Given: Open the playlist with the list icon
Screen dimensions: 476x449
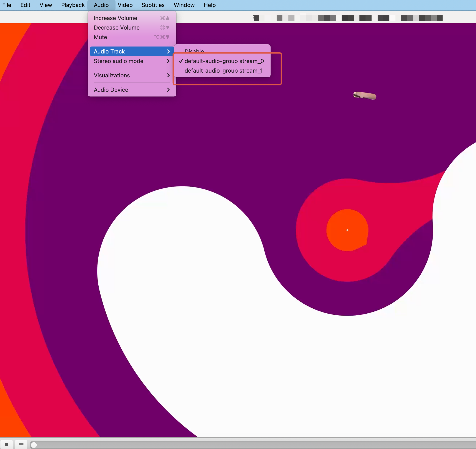Looking at the screenshot, I should [x=21, y=444].
